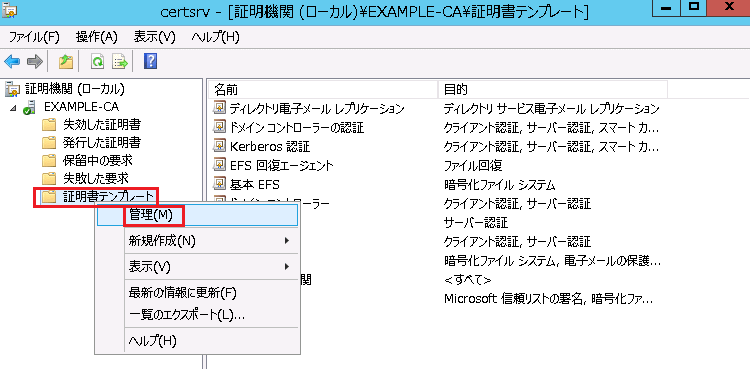Click the ドメイン コントローラーの認証 template icon
This screenshot has width=750, height=369.
pyautogui.click(x=219, y=127)
